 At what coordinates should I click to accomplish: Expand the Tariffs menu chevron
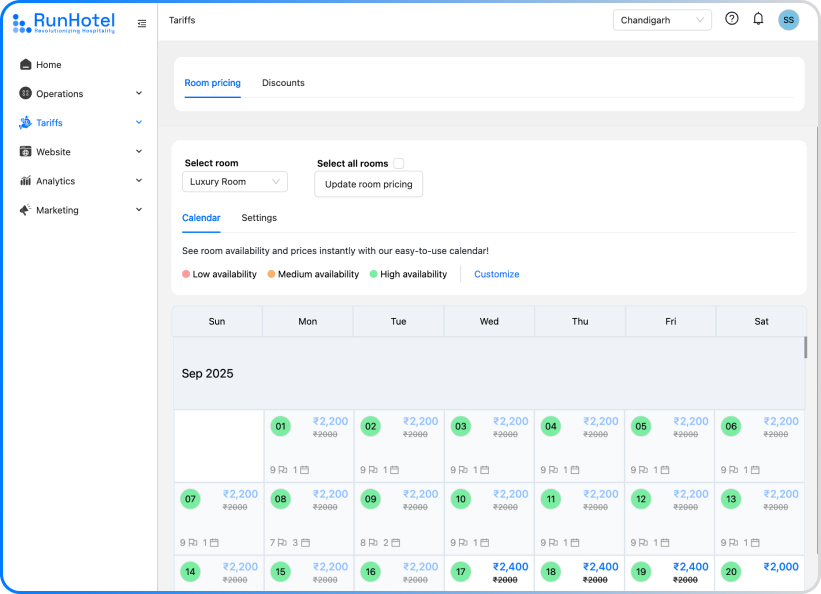(139, 123)
